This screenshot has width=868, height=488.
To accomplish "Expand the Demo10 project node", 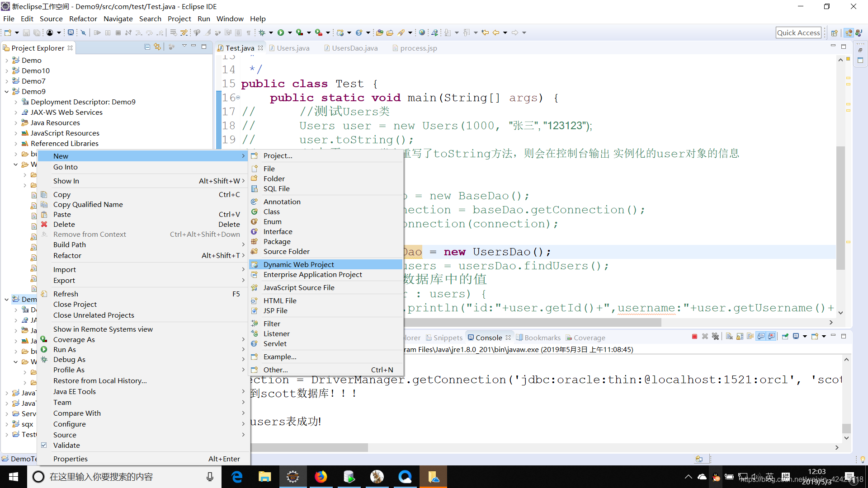I will tap(7, 70).
